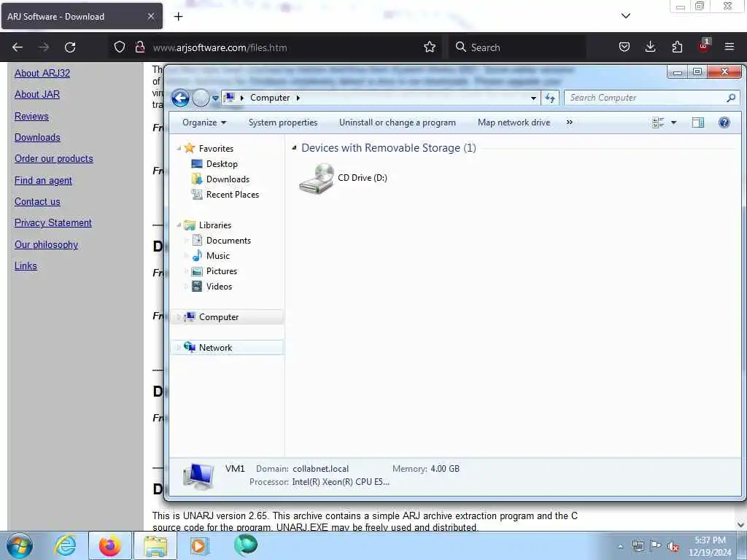Open Explorer recent pages dropdown arrow
Image resolution: width=747 pixels, height=560 pixels.
pos(215,98)
